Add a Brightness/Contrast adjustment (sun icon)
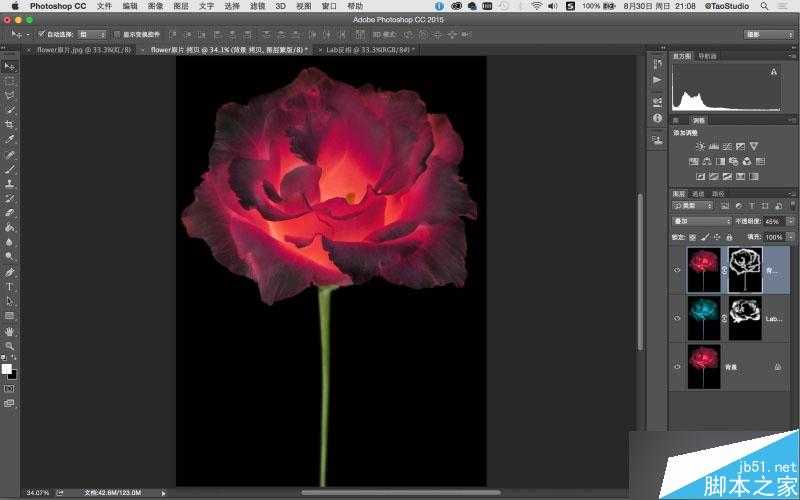The image size is (800, 500). tap(700, 146)
